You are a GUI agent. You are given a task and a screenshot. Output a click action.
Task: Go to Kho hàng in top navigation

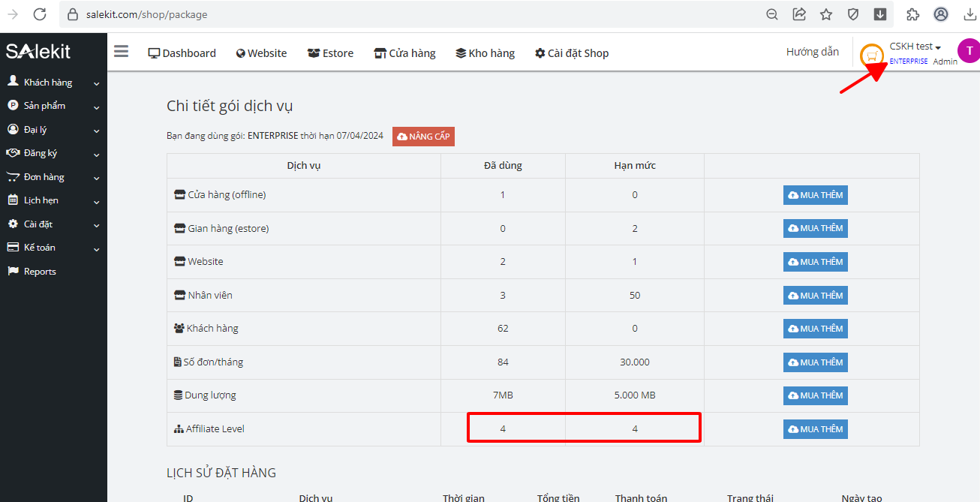pos(485,53)
